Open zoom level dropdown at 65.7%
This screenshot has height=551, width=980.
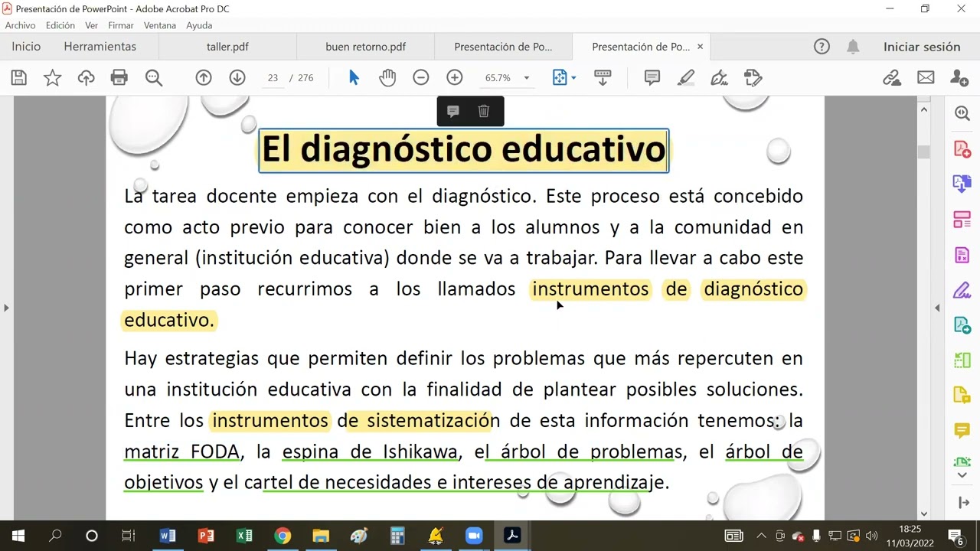pyautogui.click(x=526, y=78)
